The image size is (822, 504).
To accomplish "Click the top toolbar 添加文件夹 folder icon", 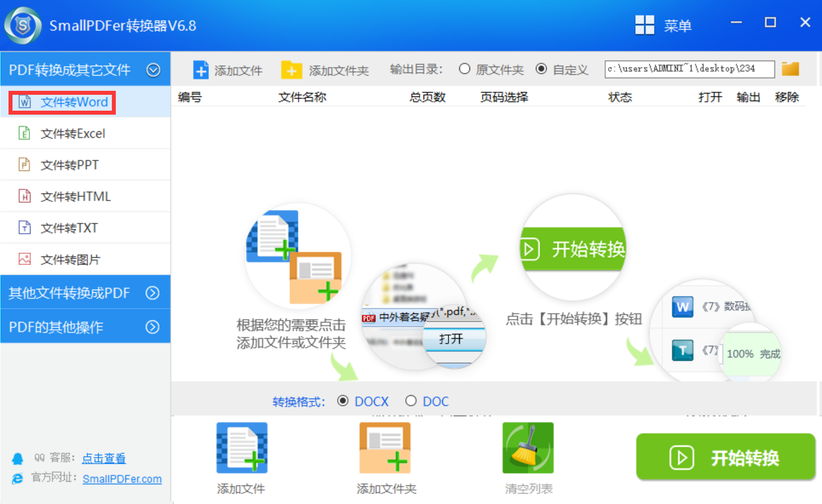I will 291,70.
